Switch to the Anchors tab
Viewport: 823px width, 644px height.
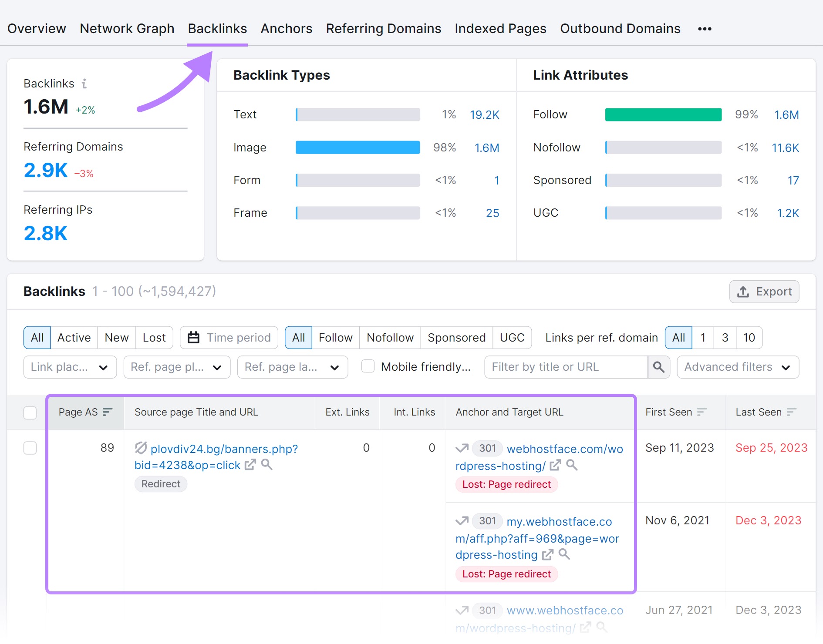(x=286, y=28)
